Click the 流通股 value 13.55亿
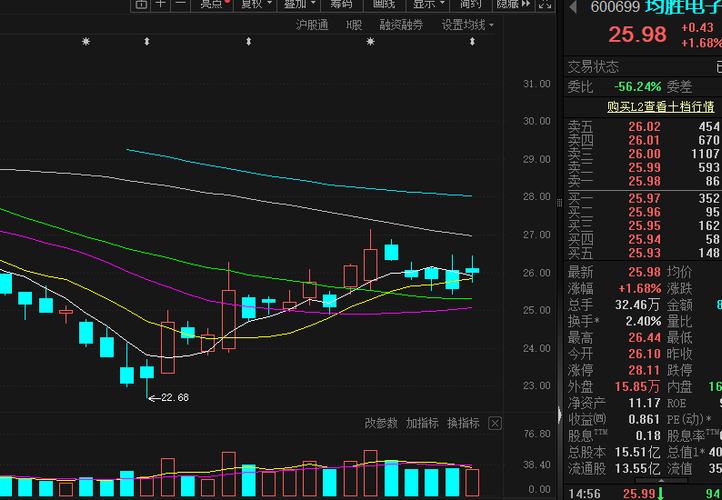722x500 pixels. [637, 469]
